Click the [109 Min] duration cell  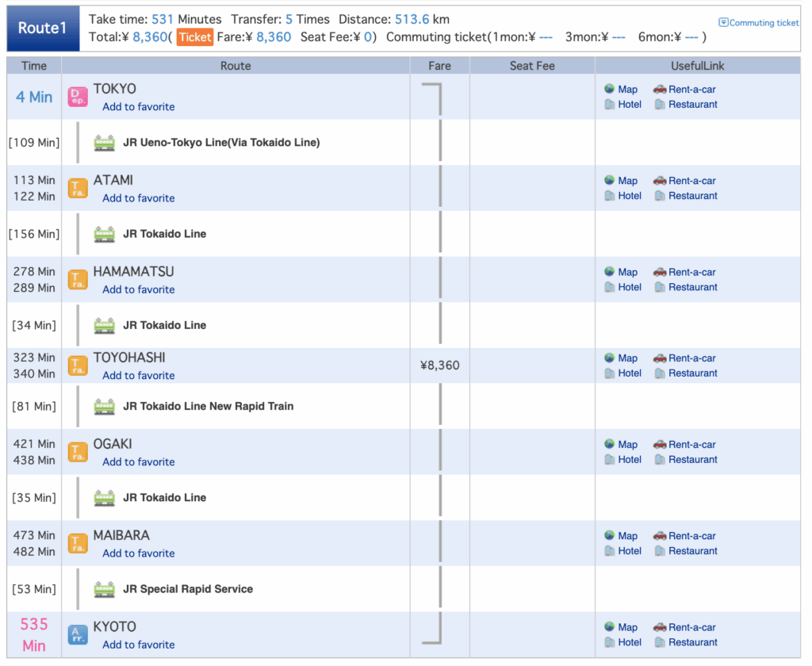[34, 143]
